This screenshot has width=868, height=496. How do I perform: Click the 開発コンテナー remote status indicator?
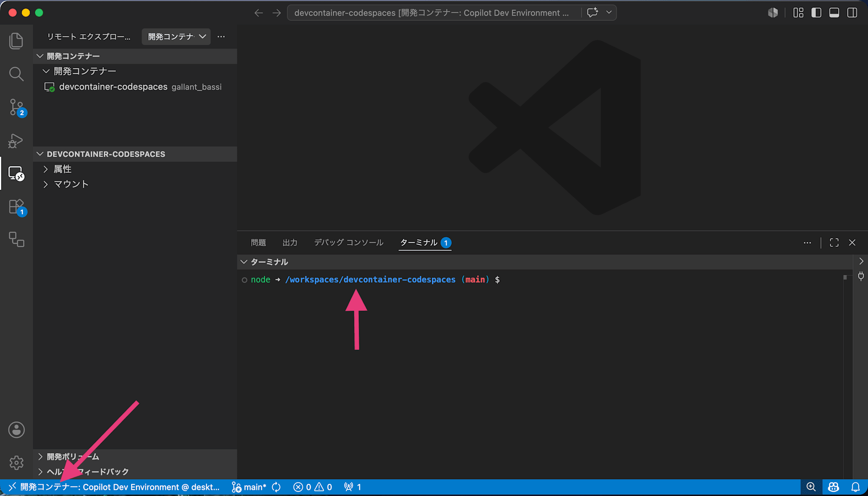(114, 487)
